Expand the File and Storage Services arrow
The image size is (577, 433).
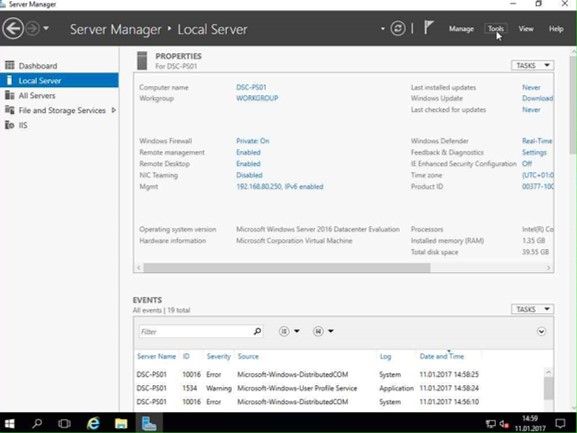[x=114, y=110]
